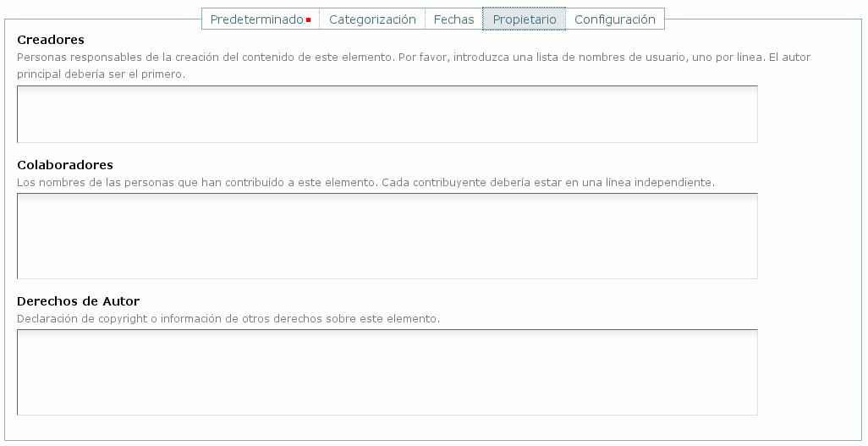This screenshot has height=446, width=868.
Task: Go to the Fechas tab
Action: [x=453, y=19]
